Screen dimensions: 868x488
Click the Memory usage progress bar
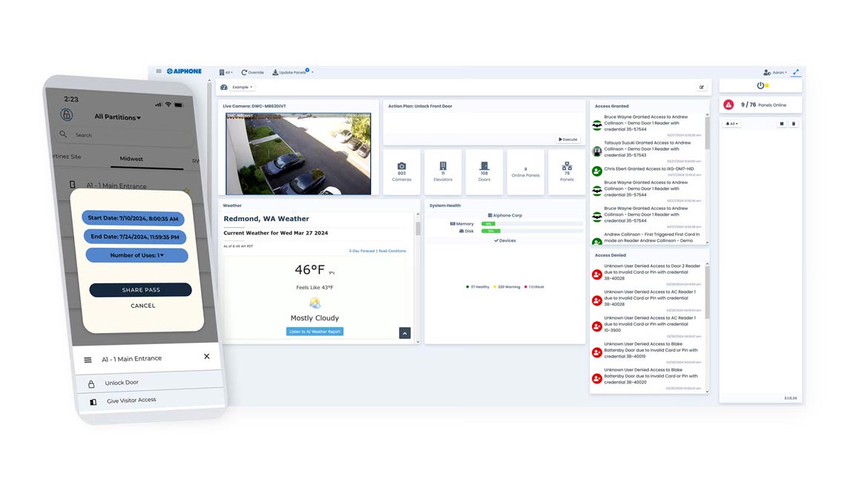532,224
